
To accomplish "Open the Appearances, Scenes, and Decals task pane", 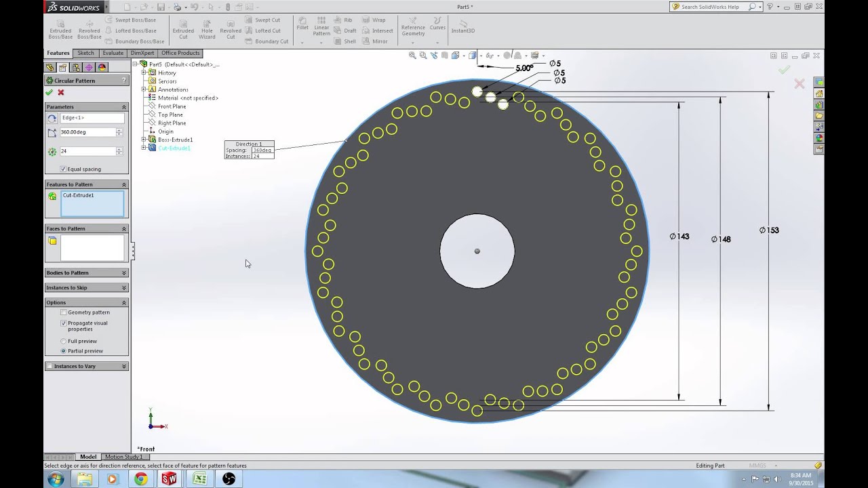I will click(x=819, y=138).
